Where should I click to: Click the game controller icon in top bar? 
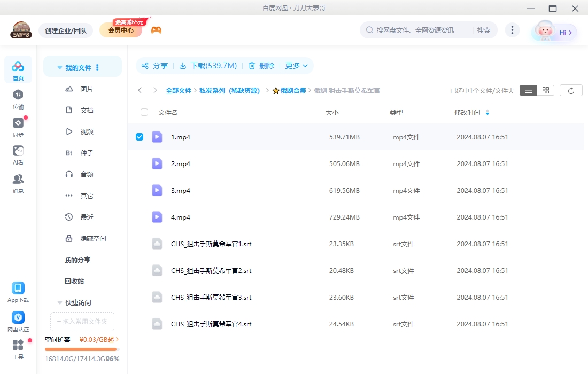(156, 30)
